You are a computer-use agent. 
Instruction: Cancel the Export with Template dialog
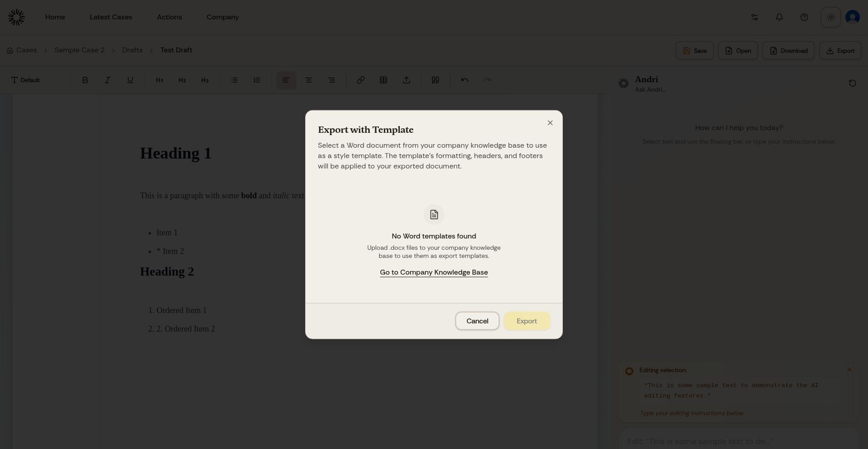point(477,321)
